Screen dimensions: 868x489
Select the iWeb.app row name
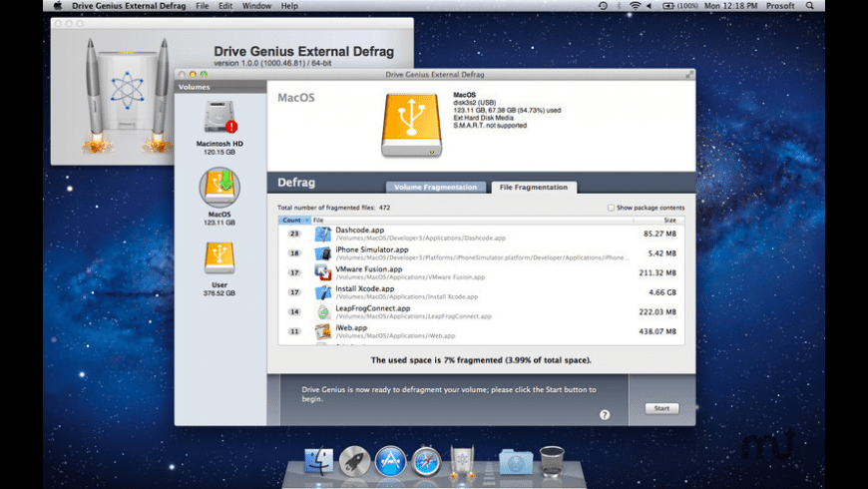[351, 328]
